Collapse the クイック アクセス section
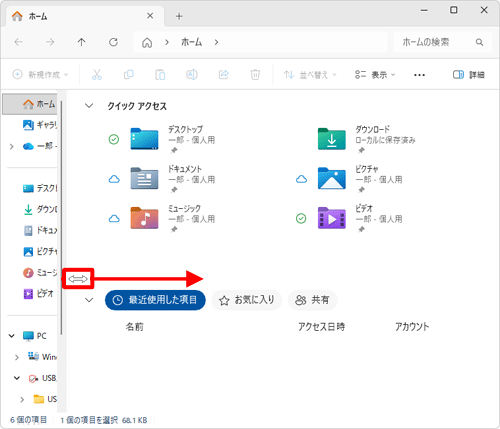 coord(89,106)
